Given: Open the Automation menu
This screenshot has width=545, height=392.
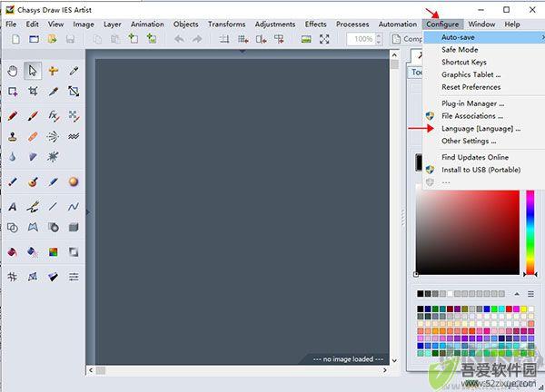Looking at the screenshot, I should tap(398, 24).
